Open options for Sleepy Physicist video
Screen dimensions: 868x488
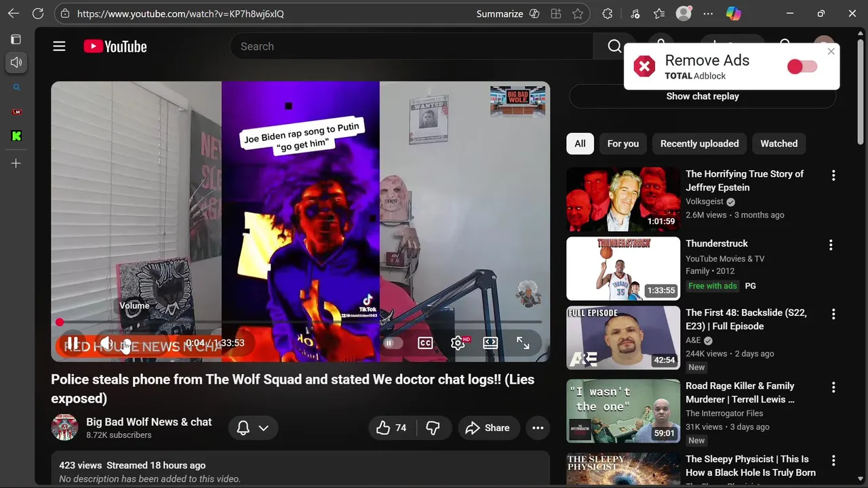point(833,461)
